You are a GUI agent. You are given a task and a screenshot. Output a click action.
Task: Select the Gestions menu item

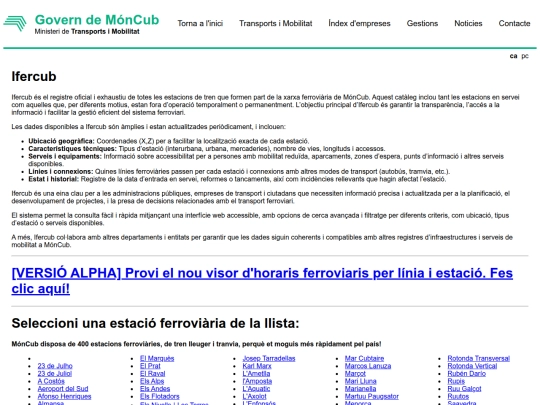422,23
